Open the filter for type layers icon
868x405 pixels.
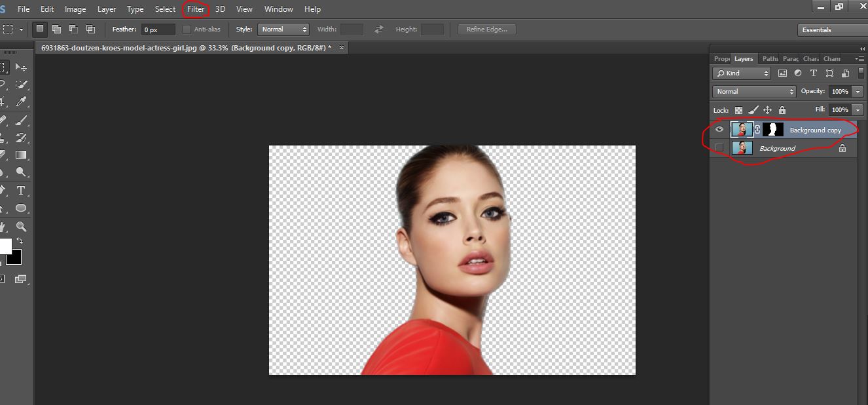tap(814, 73)
